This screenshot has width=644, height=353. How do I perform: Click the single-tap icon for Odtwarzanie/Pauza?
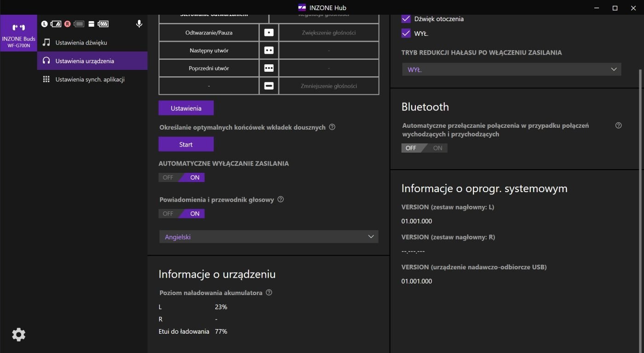click(269, 33)
